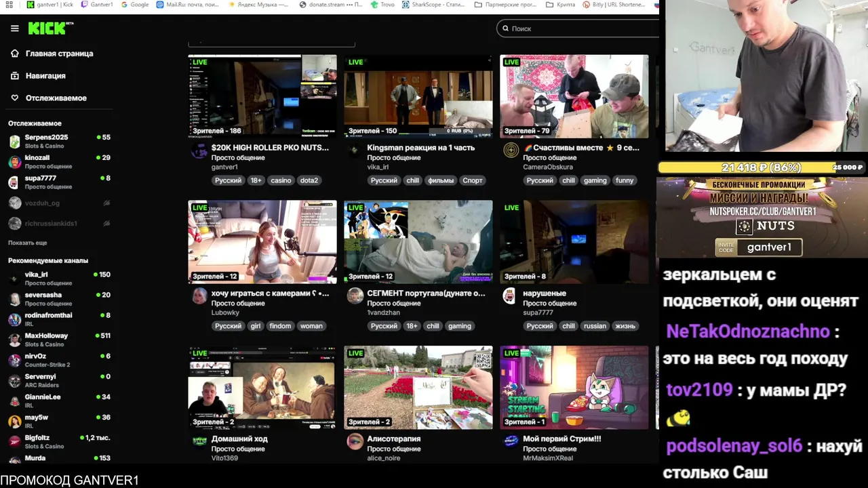
Task: Open Отслеживаемое page
Action: (x=56, y=98)
